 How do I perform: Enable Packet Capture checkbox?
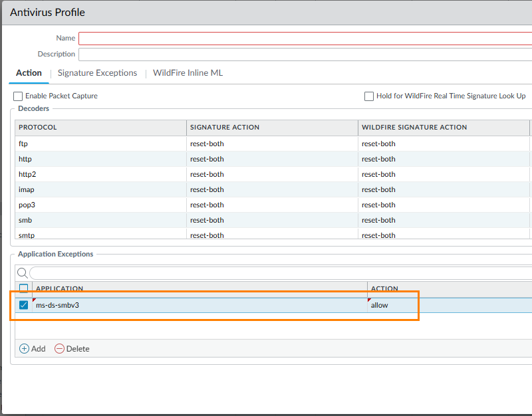18,96
